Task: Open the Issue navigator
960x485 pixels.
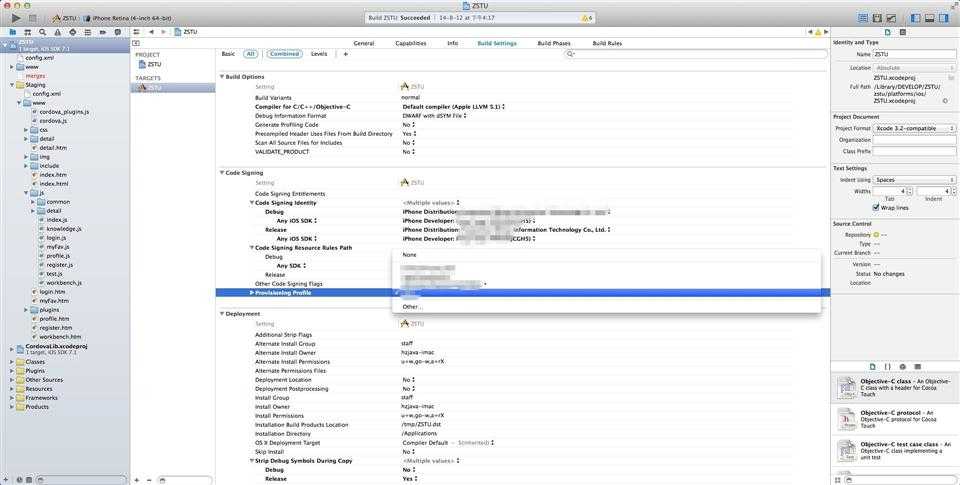Action: coord(58,32)
